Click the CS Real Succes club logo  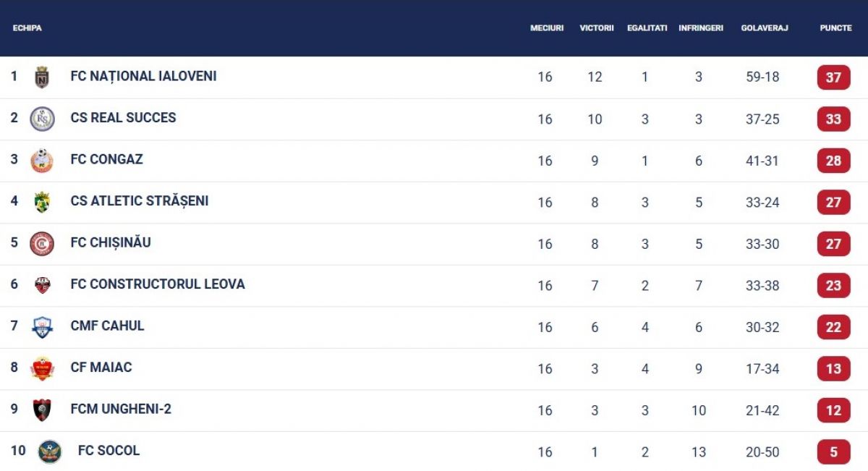tap(42, 119)
